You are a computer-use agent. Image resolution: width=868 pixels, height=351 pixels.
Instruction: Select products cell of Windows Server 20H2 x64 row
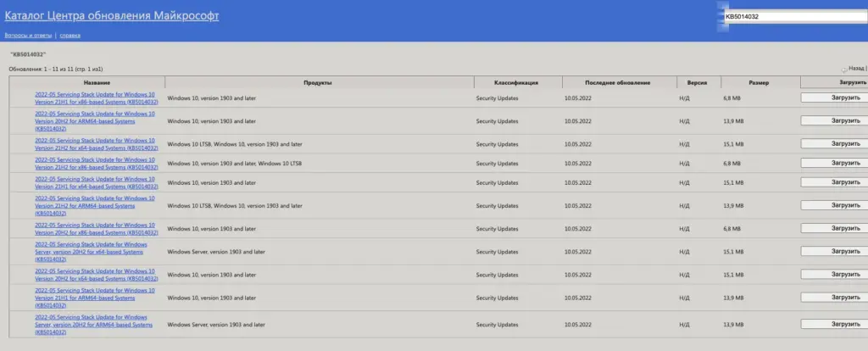pos(216,252)
